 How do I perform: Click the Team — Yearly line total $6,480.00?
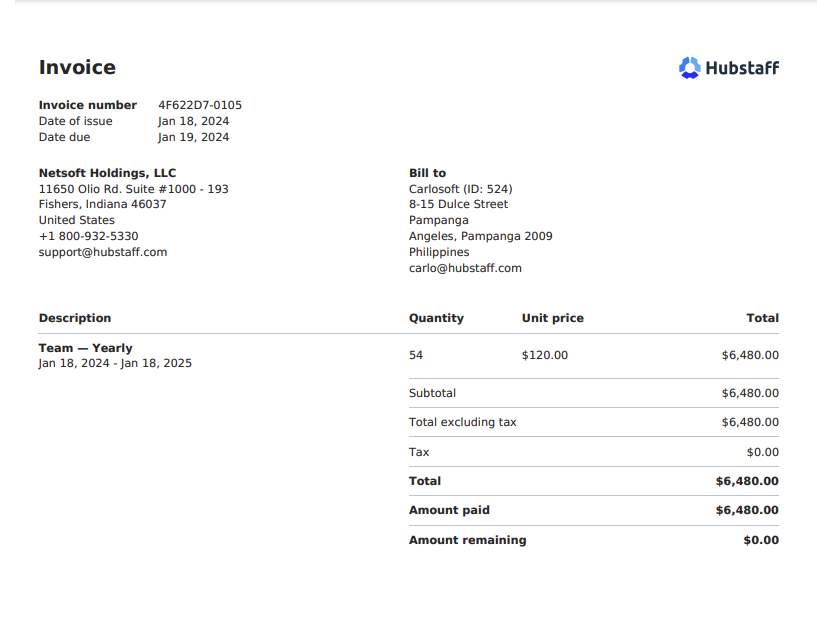pyautogui.click(x=750, y=355)
